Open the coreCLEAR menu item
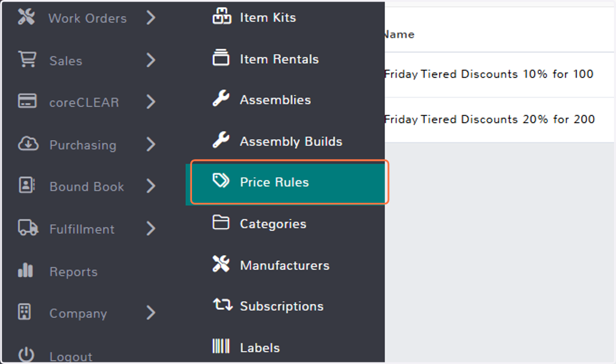The width and height of the screenshot is (616, 364). tap(84, 102)
